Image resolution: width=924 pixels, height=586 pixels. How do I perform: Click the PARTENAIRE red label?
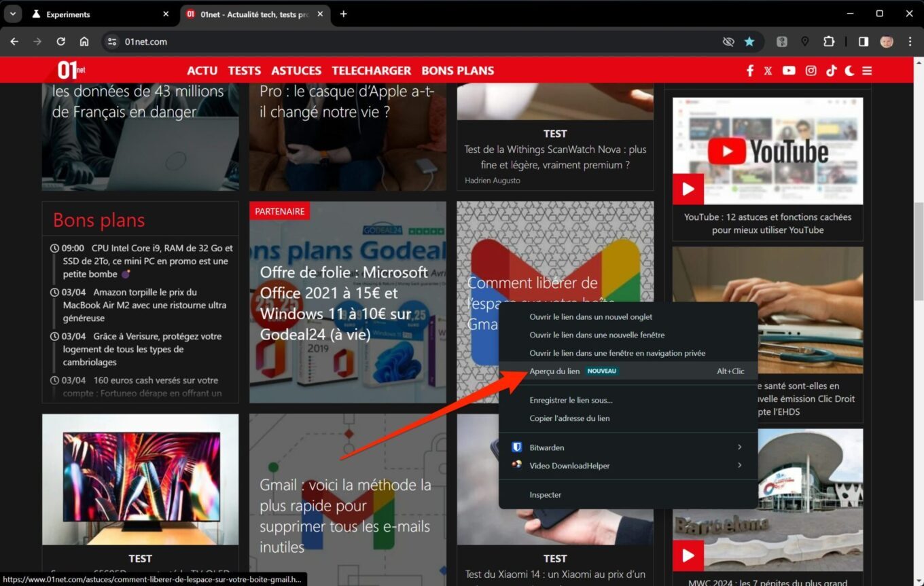[279, 211]
